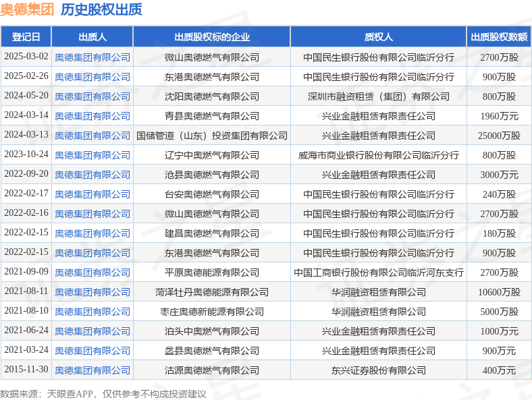Open 奥德集团有限公司 link in 2022-02-17 row
Screen dimensions: 532x400
pos(92,194)
